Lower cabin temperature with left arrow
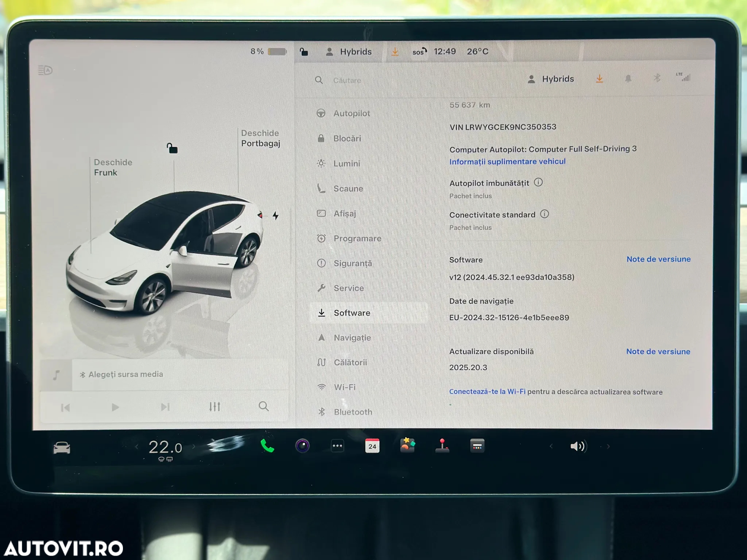747x560 pixels. 137,447
